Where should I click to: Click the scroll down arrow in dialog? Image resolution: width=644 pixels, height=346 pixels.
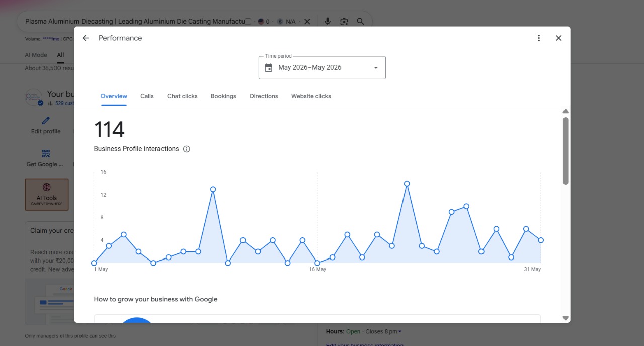point(566,318)
